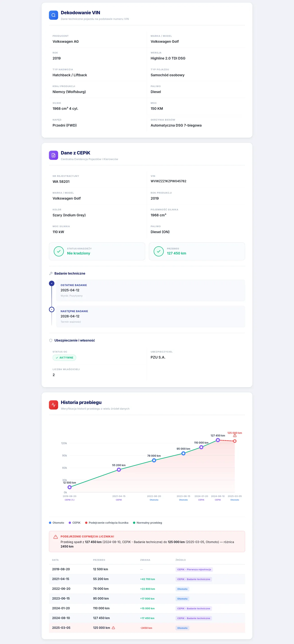Click the pulse icon beside Historia przebiegu
This screenshot has width=294, height=644.
click(x=53, y=405)
